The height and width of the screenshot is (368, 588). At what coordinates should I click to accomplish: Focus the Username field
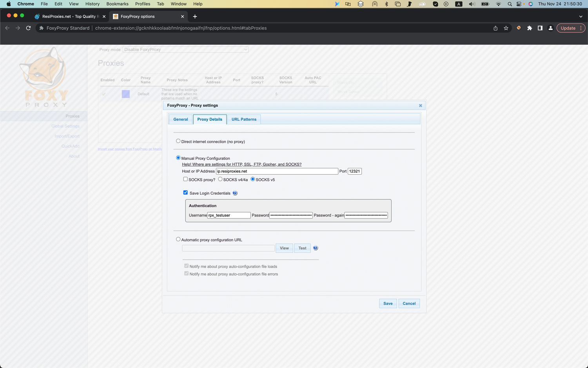point(229,215)
